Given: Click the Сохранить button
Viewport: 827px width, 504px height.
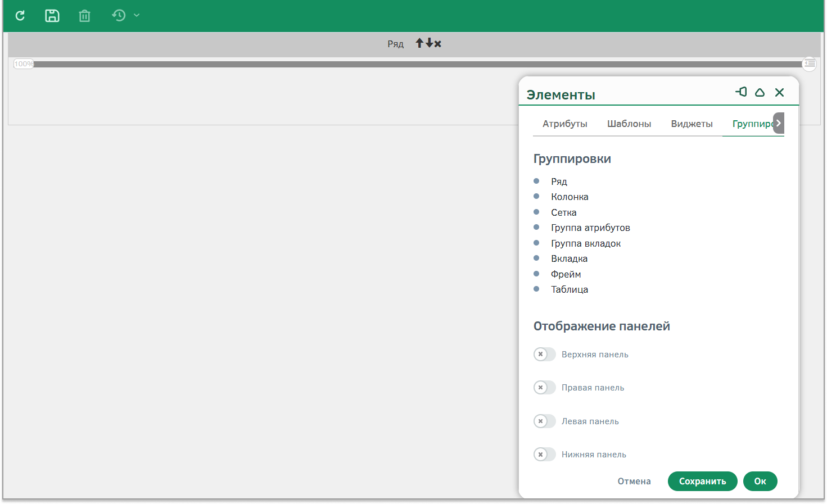Looking at the screenshot, I should coord(702,482).
